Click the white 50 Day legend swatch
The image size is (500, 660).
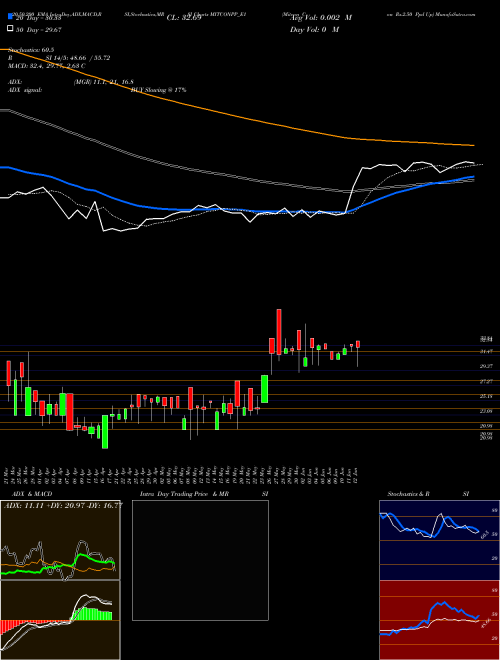click(x=10, y=29)
